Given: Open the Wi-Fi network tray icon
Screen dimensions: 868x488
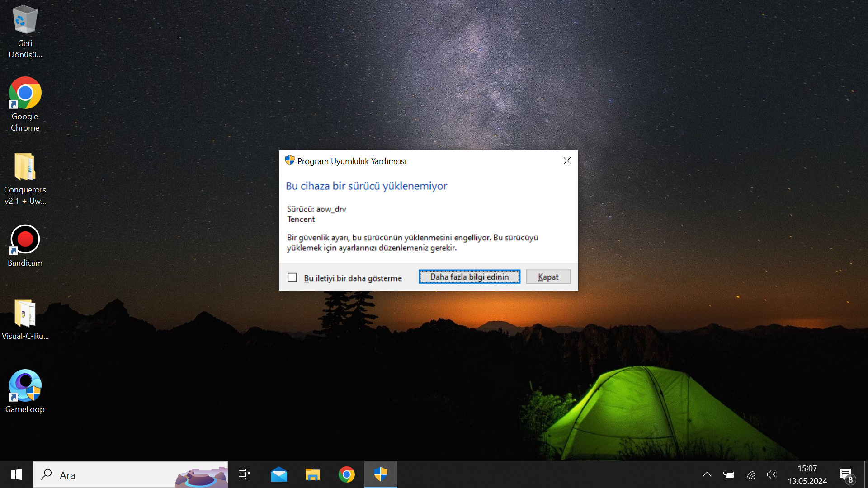Looking at the screenshot, I should 751,474.
